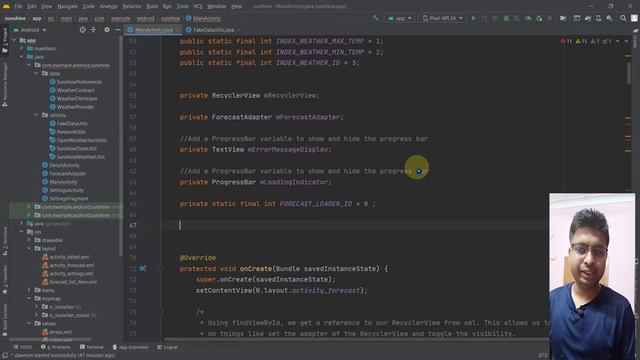Image resolution: width=640 pixels, height=360 pixels.
Task: Open arrays.xml in values folder
Action: [x=60, y=332]
